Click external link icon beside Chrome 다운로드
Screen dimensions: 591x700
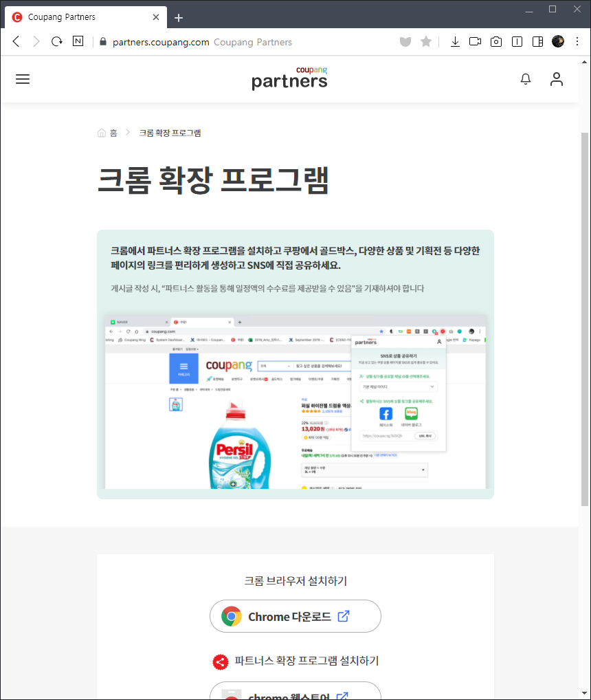point(344,615)
